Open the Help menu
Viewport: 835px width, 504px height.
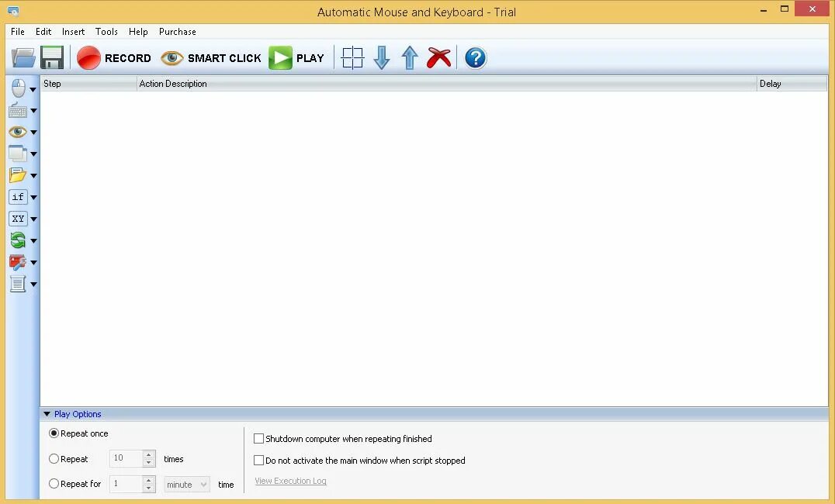tap(138, 31)
